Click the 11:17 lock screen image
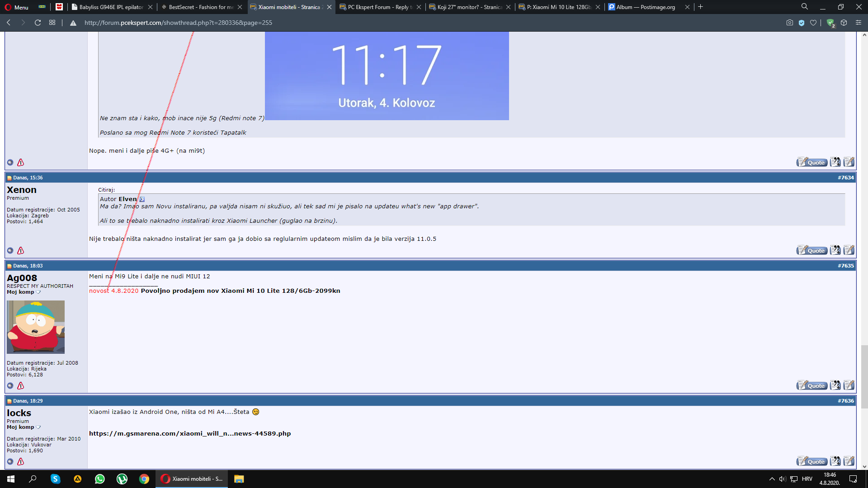 click(x=387, y=75)
